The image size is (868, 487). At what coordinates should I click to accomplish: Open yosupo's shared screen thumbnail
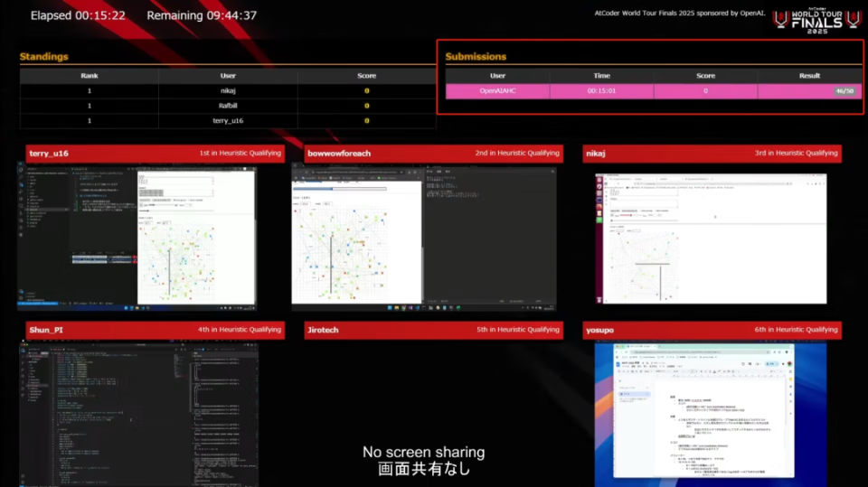pyautogui.click(x=711, y=414)
